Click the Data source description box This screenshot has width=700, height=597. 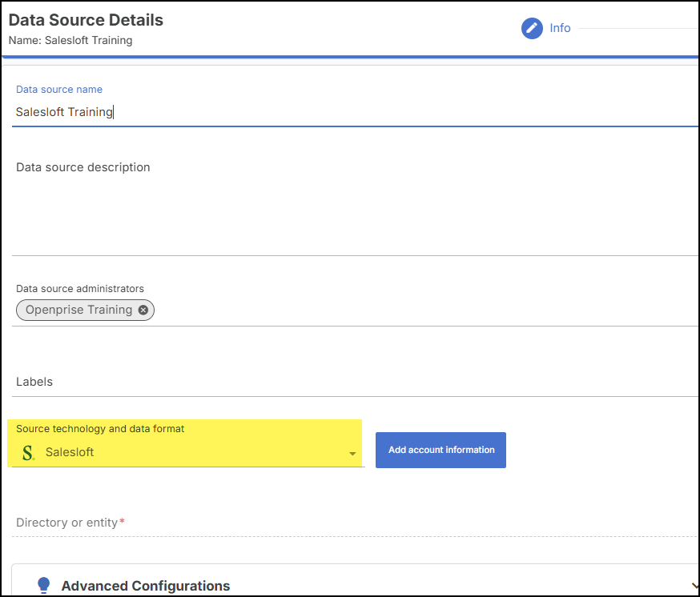[x=356, y=206]
